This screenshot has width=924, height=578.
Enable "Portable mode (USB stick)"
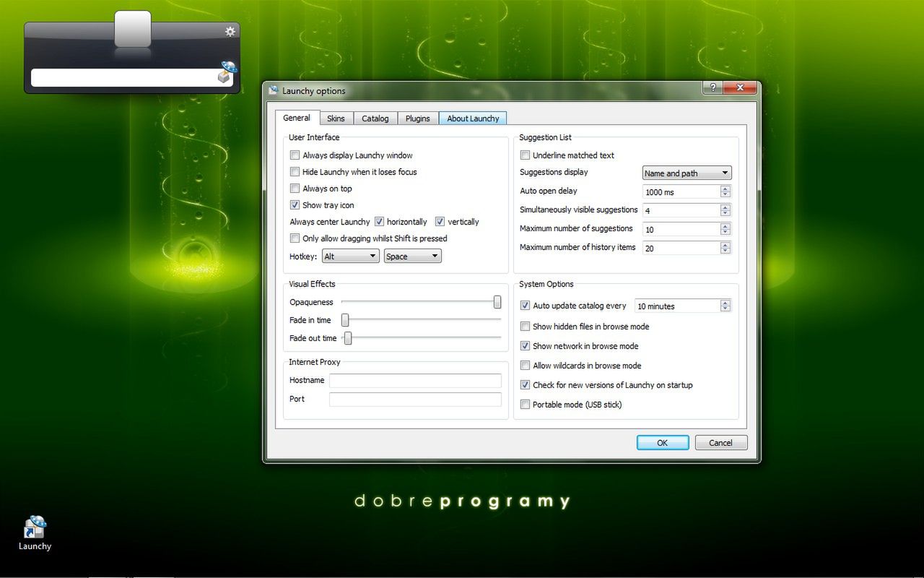point(526,405)
